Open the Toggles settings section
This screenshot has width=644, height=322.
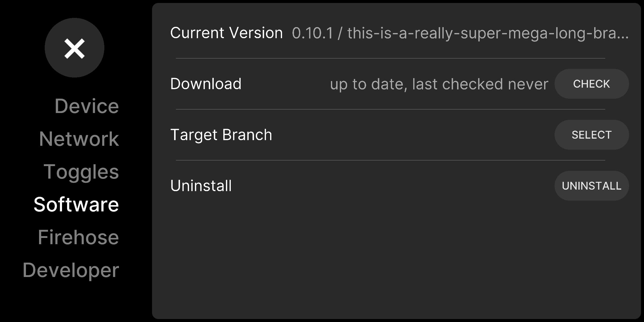(x=81, y=172)
